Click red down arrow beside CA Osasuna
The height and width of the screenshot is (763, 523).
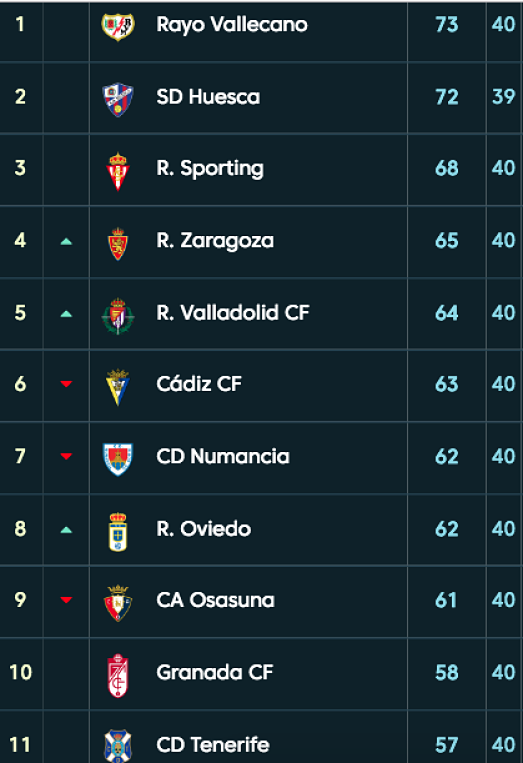coord(66,600)
